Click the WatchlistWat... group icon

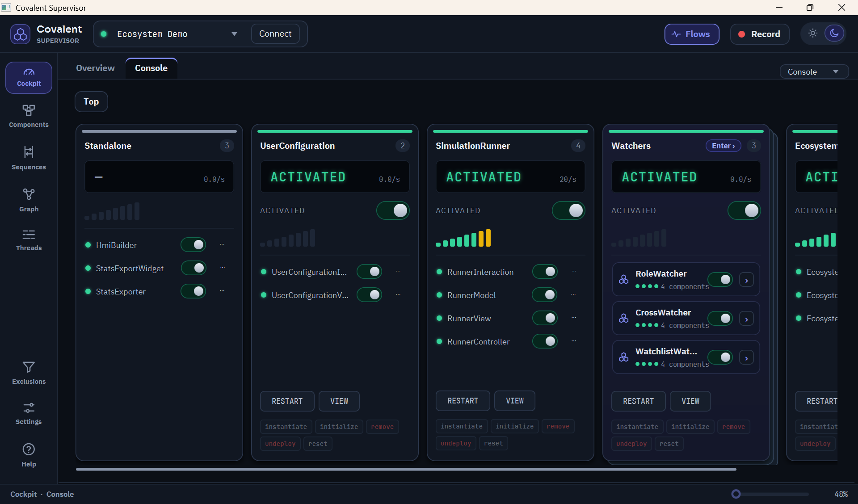coord(623,357)
